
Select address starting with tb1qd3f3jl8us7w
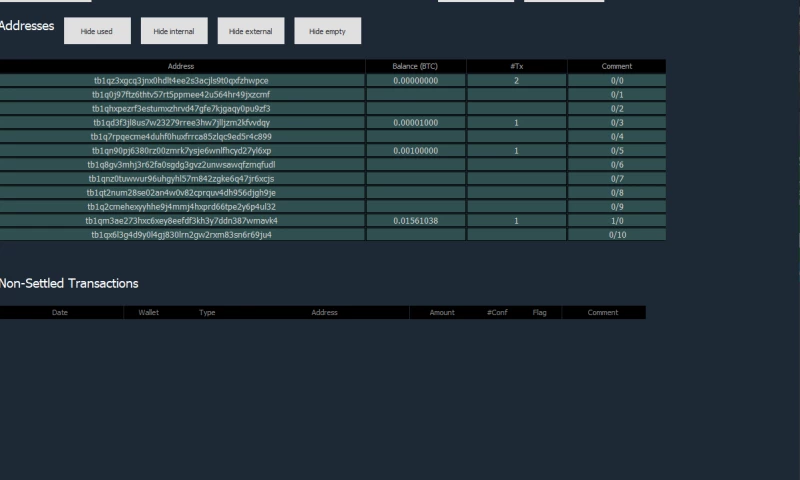(181, 122)
